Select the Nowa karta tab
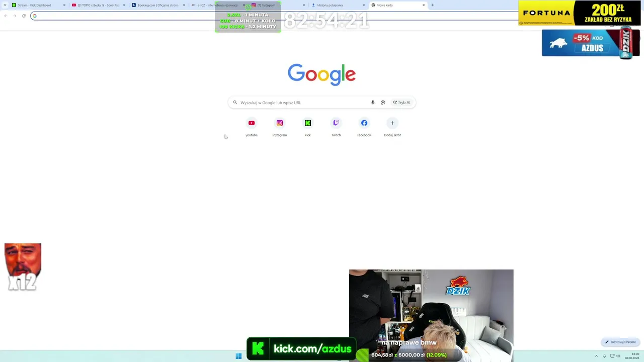644x362 pixels. pyautogui.click(x=397, y=5)
